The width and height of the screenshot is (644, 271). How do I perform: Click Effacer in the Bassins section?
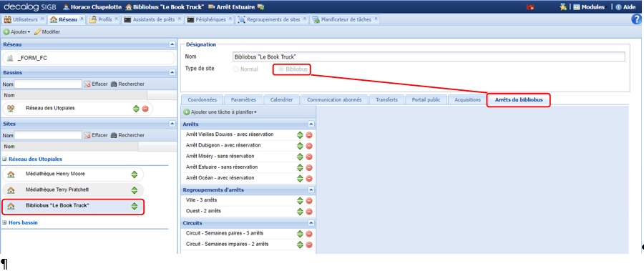pos(96,84)
